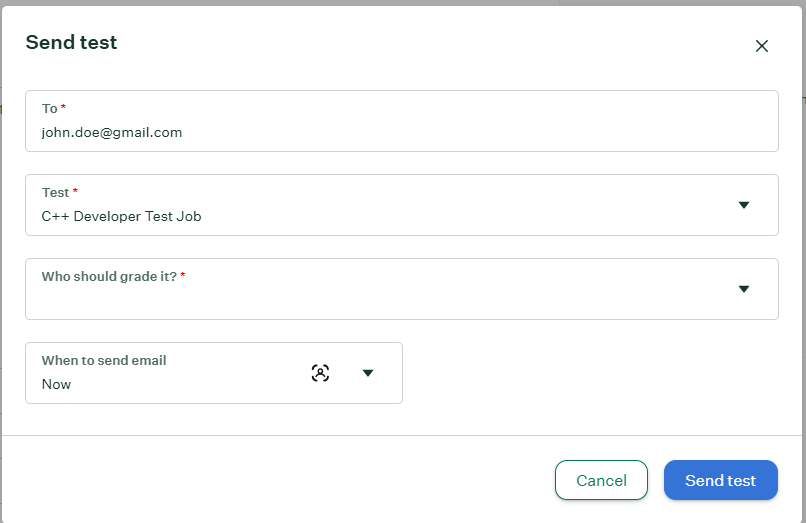Screen dimensions: 806x523
Task: Click blank space right of john.doe@gmail.com
Action: 478,133
